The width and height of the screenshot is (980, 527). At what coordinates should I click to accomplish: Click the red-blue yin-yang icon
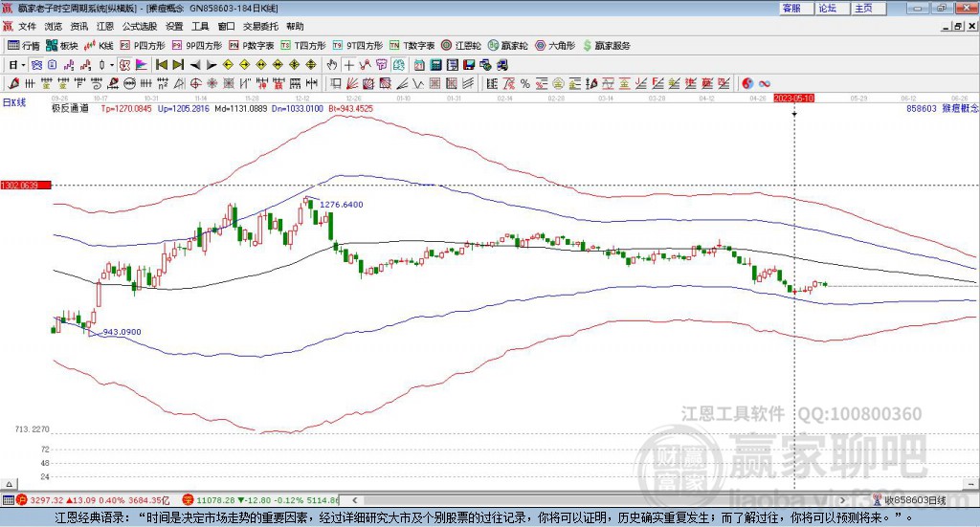pyautogui.click(x=747, y=83)
